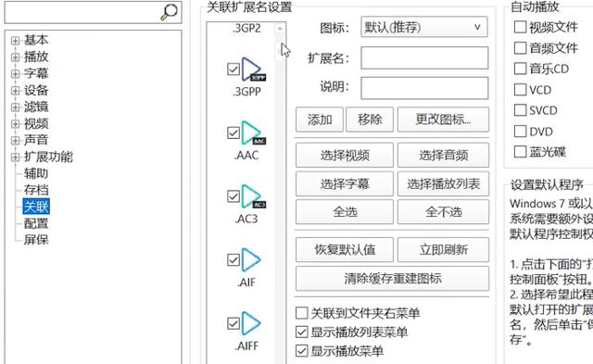
Task: Expand the 基本 tree node
Action: coord(15,41)
